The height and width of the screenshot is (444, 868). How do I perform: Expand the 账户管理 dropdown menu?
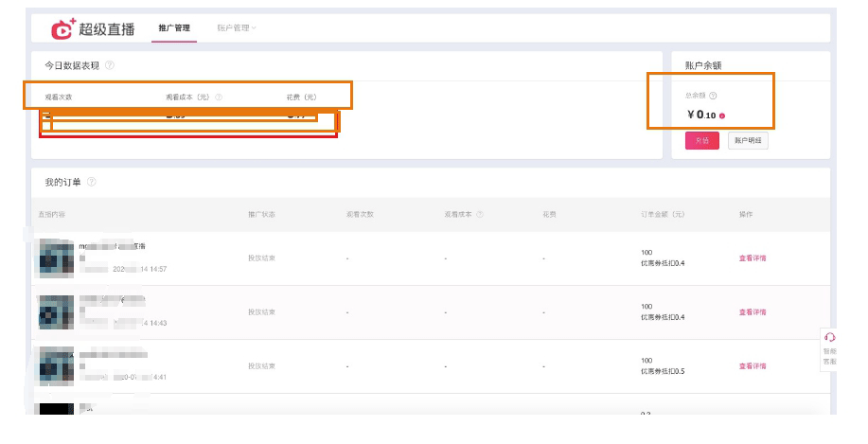click(236, 28)
